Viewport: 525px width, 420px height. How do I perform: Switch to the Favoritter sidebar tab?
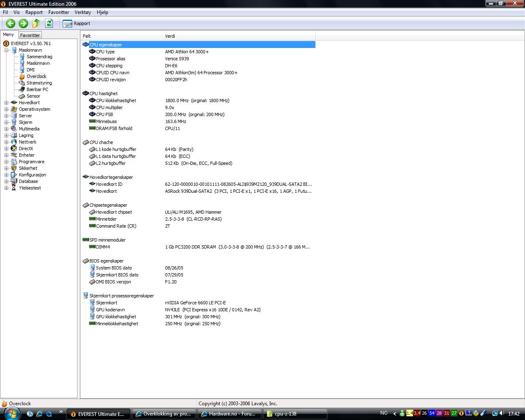coord(30,35)
